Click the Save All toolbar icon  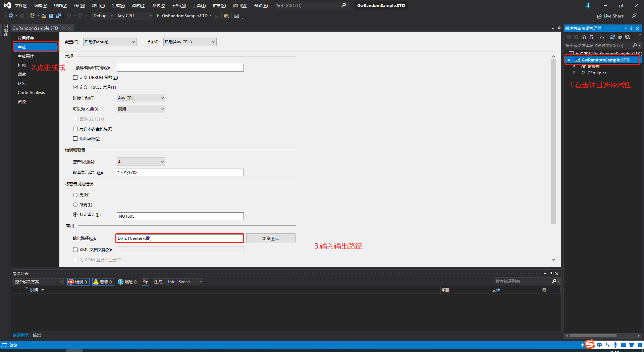coord(59,16)
